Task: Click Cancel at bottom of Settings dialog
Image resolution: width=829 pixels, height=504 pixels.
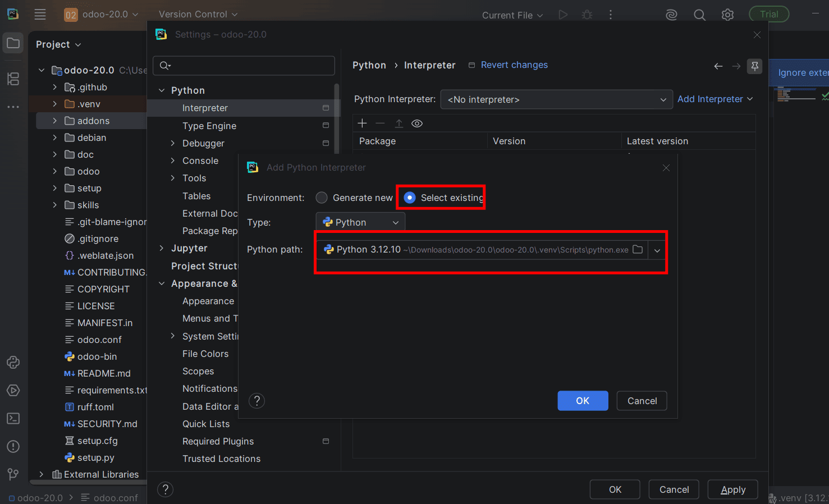Action: (674, 489)
